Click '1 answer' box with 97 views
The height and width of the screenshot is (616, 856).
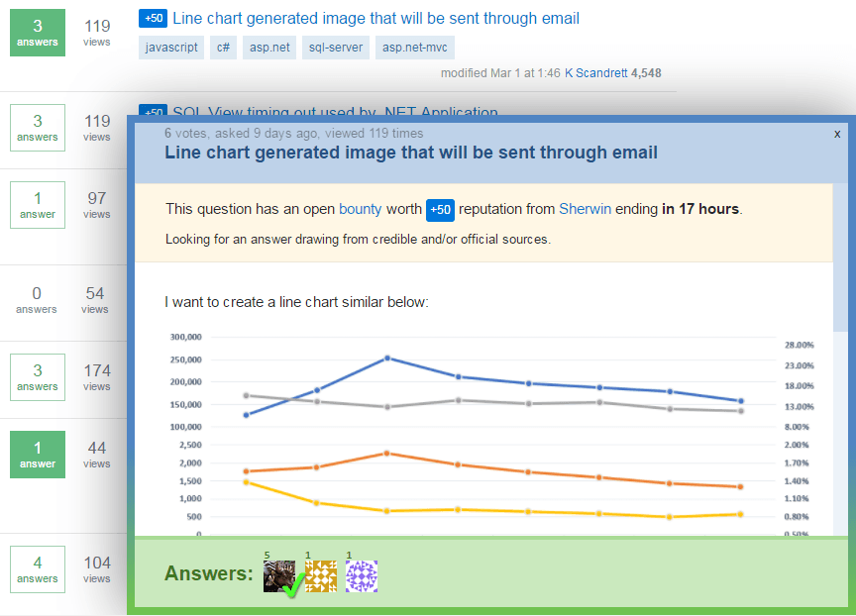tap(38, 205)
